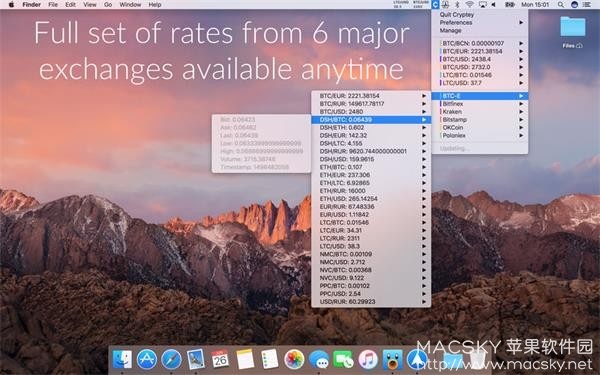Select BTC/USD: 2480 in BTC-E submenu
The height and width of the screenshot is (375, 600).
tap(371, 112)
